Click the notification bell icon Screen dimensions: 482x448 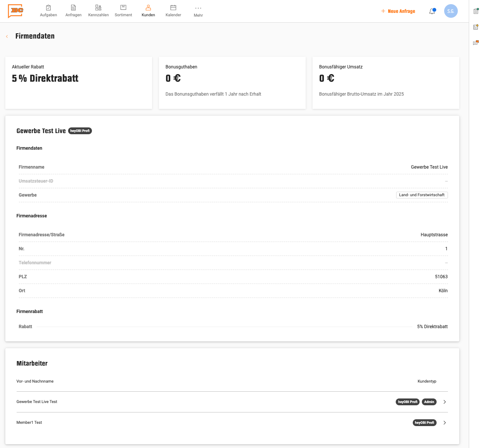(x=432, y=11)
